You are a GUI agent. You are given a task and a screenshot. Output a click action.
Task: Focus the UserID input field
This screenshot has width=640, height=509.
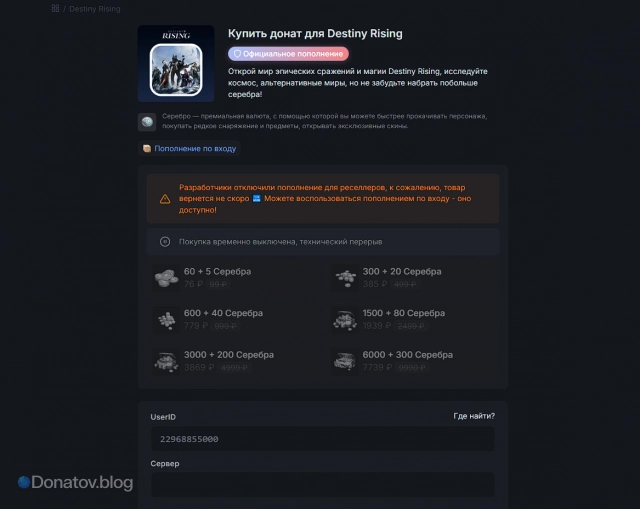(x=322, y=439)
